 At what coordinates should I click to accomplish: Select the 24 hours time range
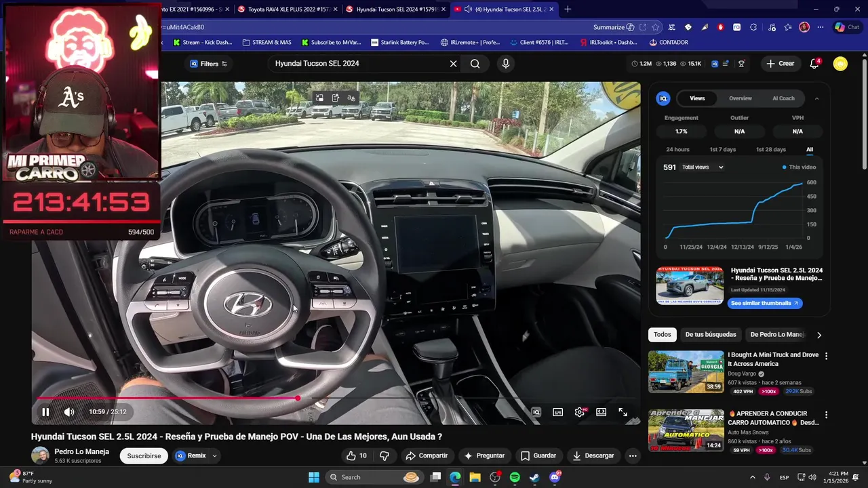click(677, 150)
